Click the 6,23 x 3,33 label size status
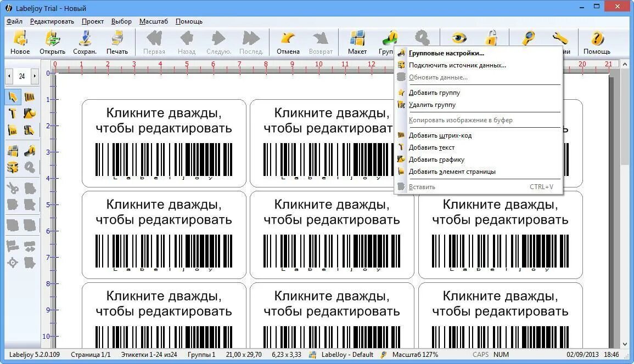This screenshot has height=364, width=634. coord(287,355)
